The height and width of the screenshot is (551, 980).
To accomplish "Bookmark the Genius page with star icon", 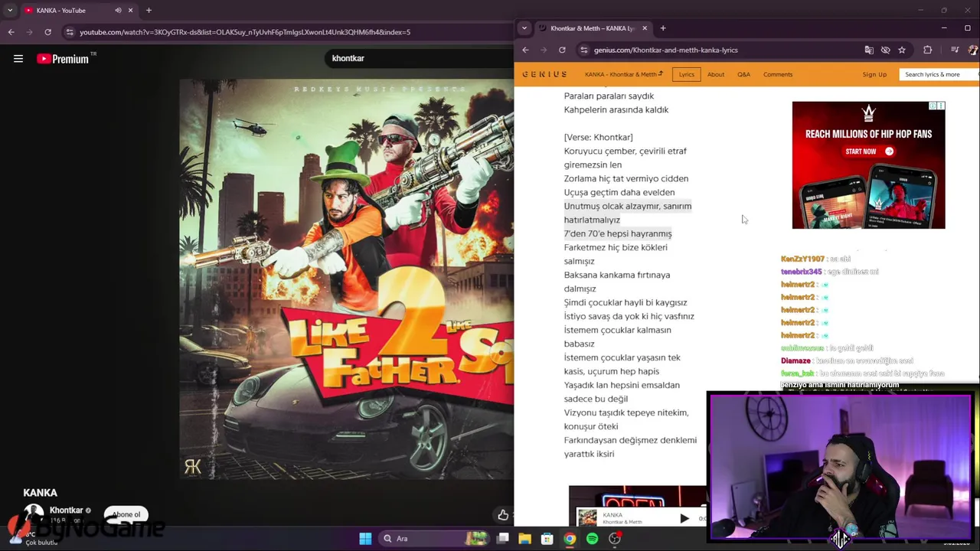I will pyautogui.click(x=902, y=50).
